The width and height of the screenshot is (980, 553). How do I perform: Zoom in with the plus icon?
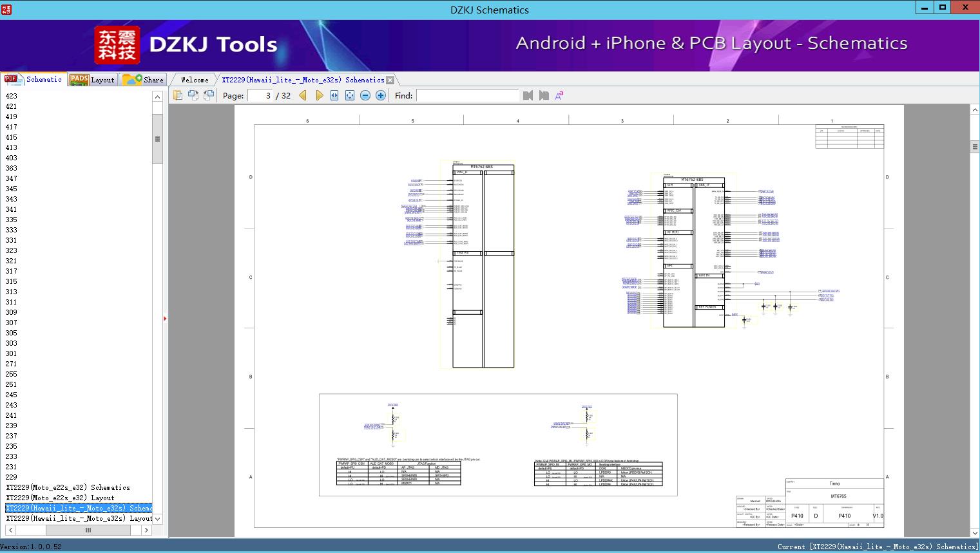381,95
